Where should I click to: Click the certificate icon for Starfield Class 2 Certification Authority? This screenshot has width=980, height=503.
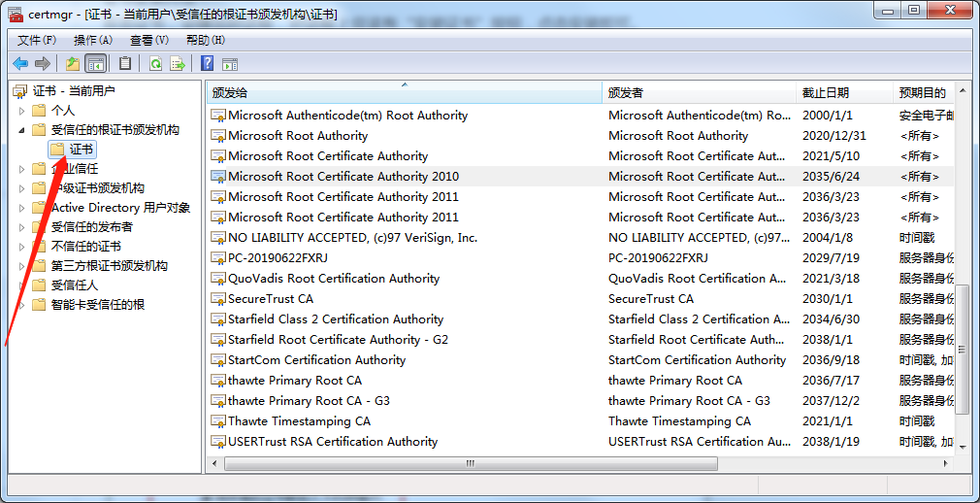click(218, 319)
